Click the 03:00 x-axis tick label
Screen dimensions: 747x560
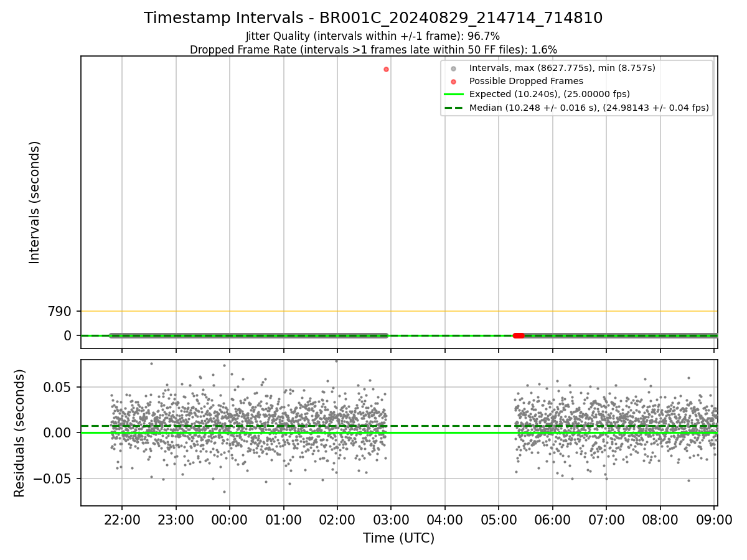point(391,520)
